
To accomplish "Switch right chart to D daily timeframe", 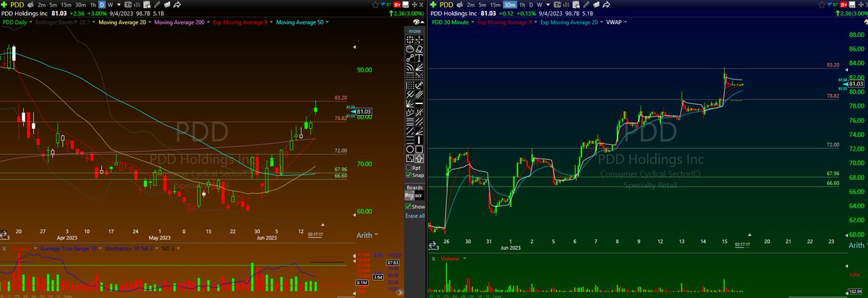I will pyautogui.click(x=531, y=5).
